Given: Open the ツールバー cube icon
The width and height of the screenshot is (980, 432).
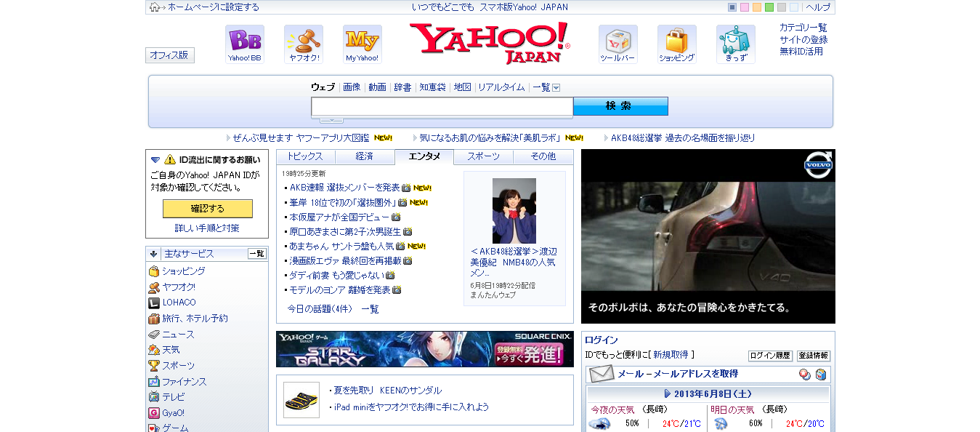Looking at the screenshot, I should pos(618,44).
